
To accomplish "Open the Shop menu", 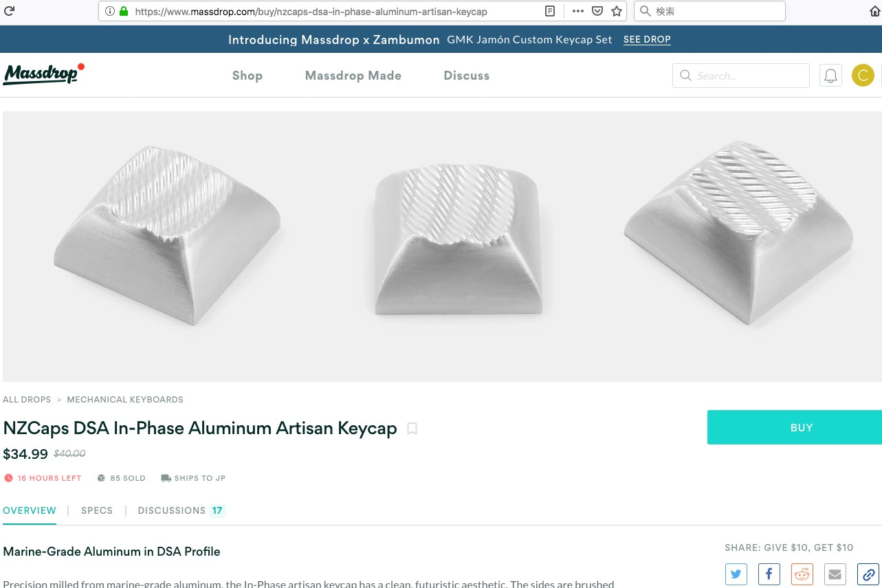I will [247, 76].
